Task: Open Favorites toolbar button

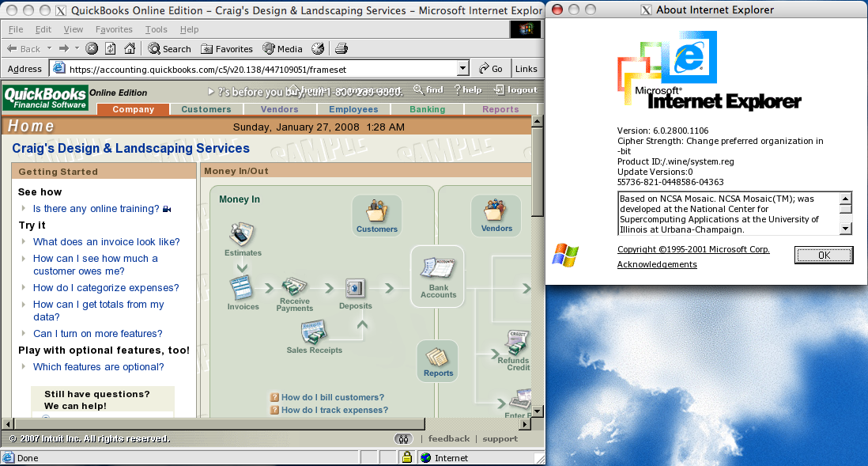Action: click(x=226, y=49)
